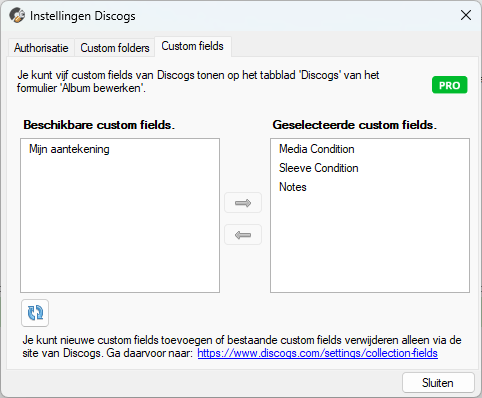Open the Custom folders tab
This screenshot has height=398, width=482.
115,48
